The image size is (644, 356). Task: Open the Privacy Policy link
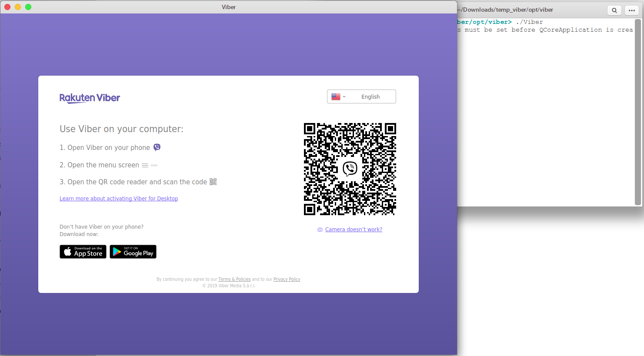[x=287, y=279]
